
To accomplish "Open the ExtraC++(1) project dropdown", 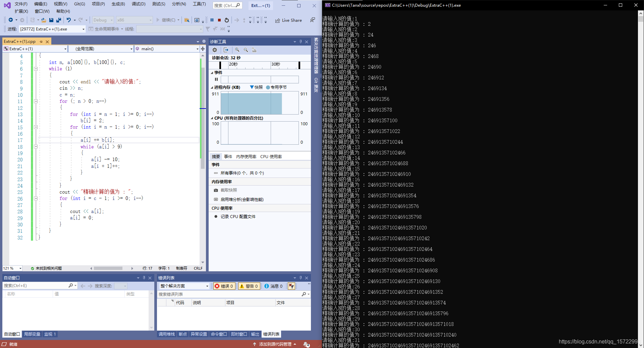I will 35,49.
